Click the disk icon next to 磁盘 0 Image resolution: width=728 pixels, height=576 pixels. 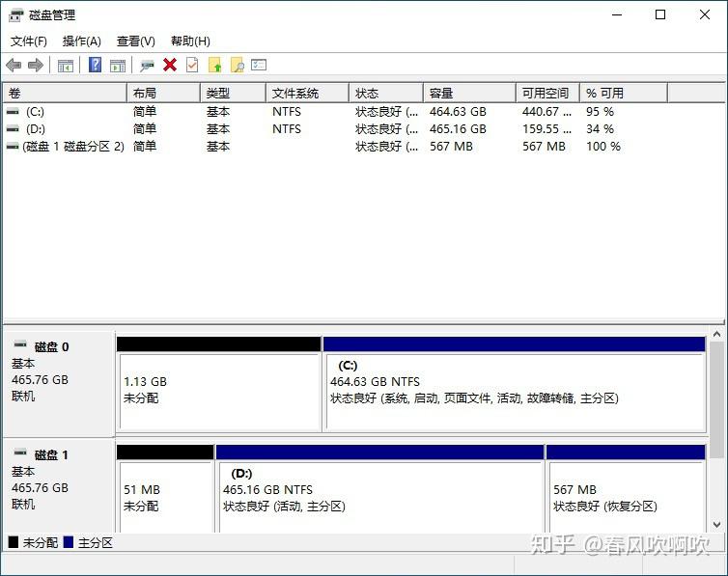tap(20, 344)
